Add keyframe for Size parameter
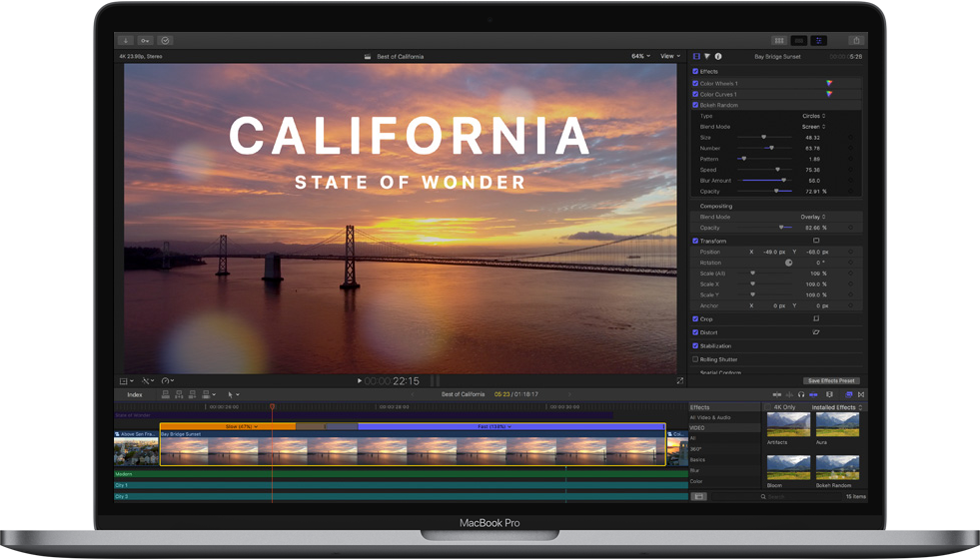This screenshot has width=980, height=559. [x=850, y=138]
